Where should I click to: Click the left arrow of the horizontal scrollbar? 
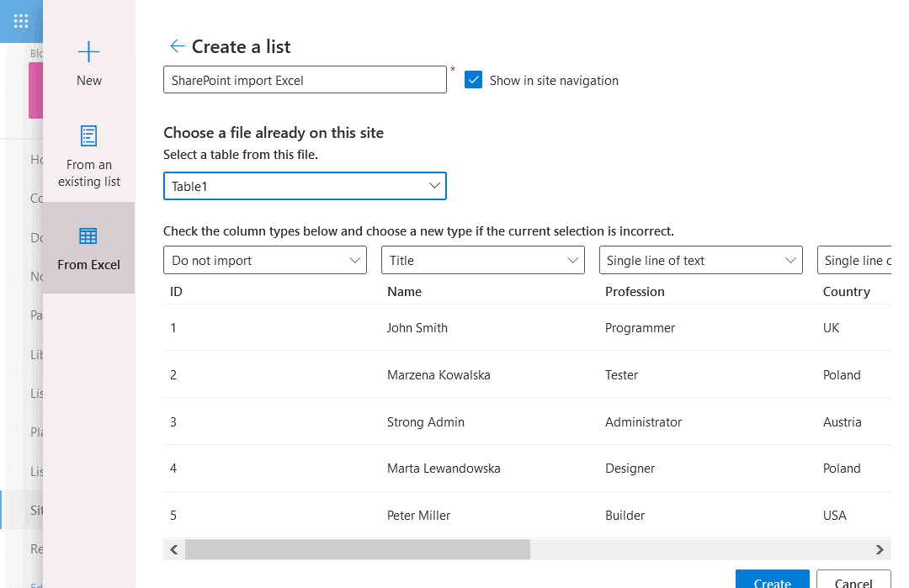[x=173, y=549]
